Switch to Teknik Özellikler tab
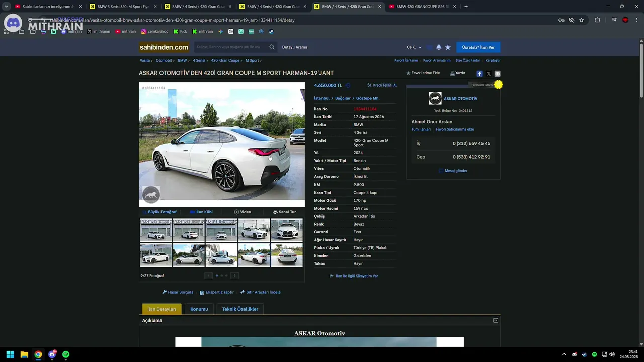The height and width of the screenshot is (362, 644). click(x=240, y=309)
